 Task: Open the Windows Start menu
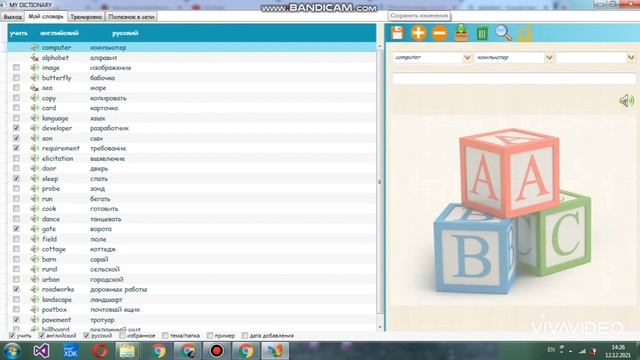12,351
